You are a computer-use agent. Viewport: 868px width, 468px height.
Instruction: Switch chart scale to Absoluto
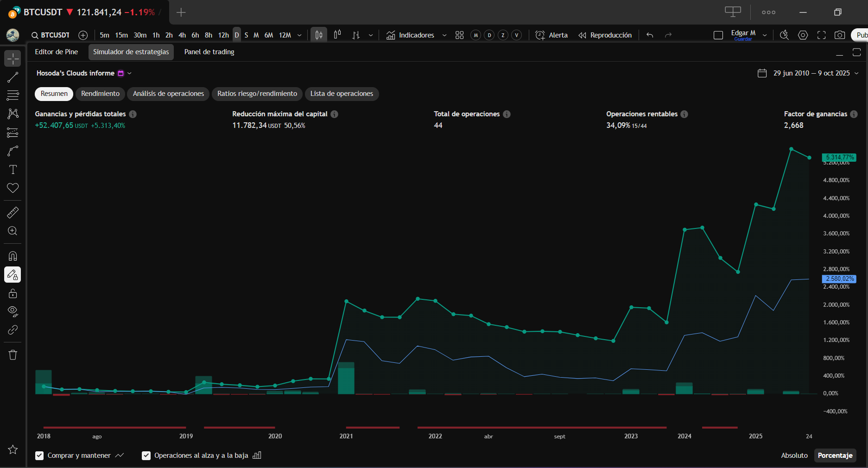coord(794,455)
